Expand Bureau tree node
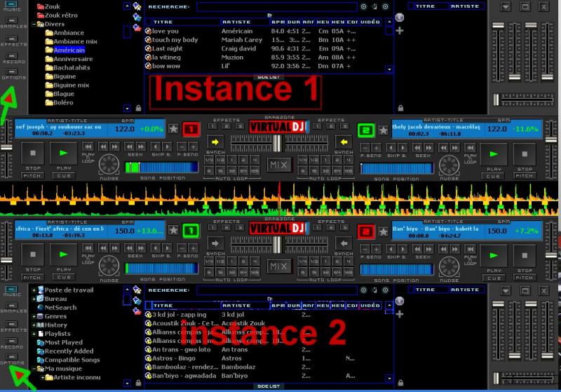This screenshot has height=392, width=561. (34, 299)
